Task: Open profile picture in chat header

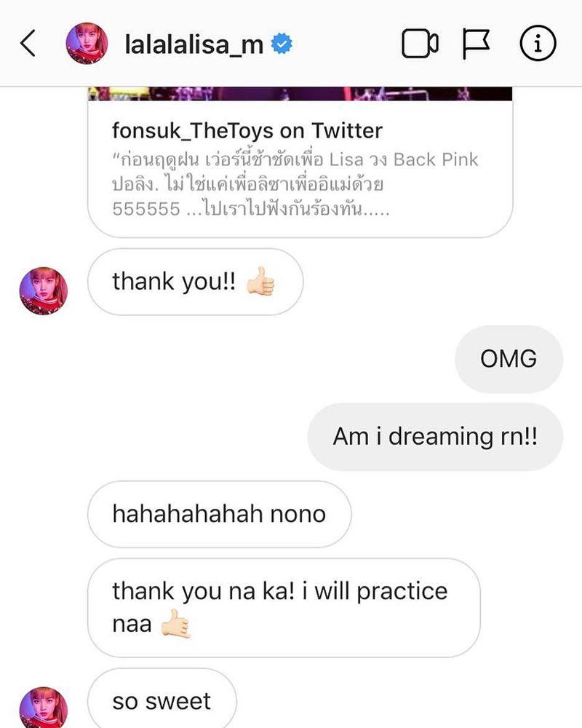Action: 87,43
